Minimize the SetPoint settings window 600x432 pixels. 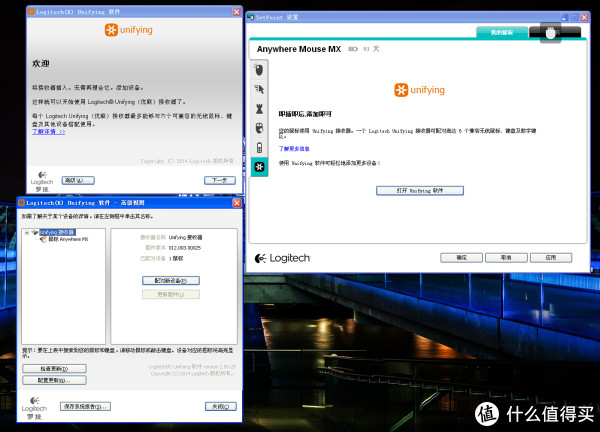pos(564,18)
